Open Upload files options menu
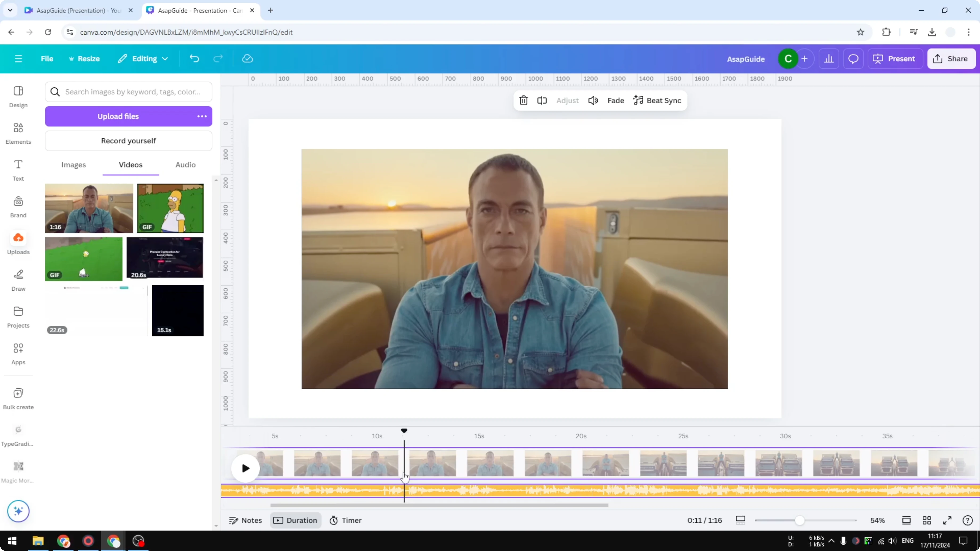Viewport: 980px width, 551px height. (x=202, y=116)
